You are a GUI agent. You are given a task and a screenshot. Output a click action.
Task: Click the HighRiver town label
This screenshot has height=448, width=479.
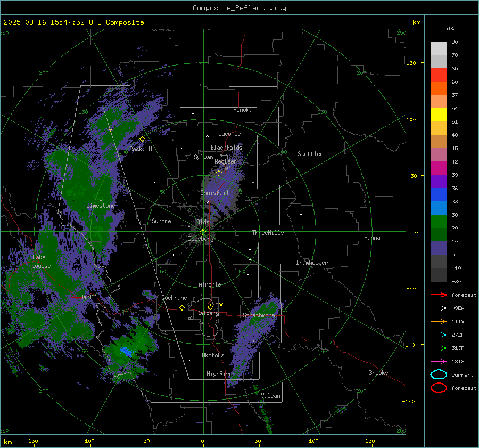(220, 374)
